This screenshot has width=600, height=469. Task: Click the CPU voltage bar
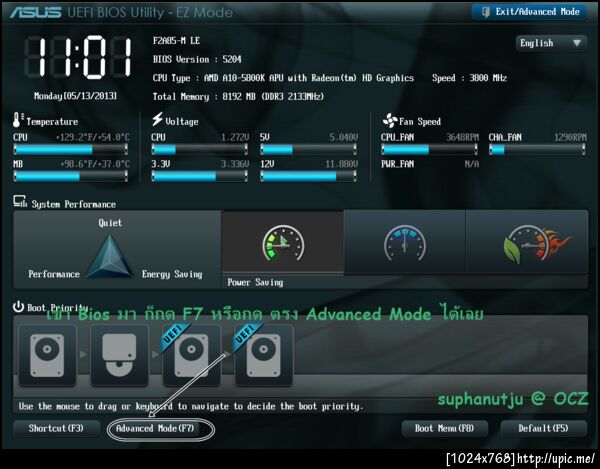[199, 149]
